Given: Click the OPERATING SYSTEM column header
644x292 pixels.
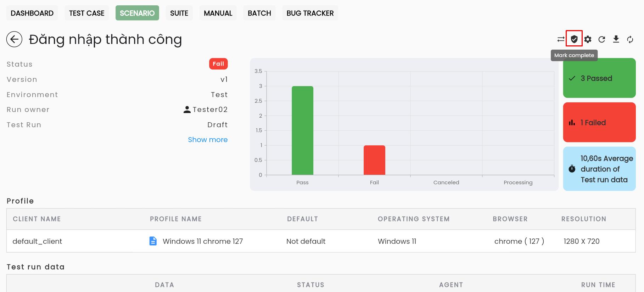Looking at the screenshot, I should tap(414, 219).
